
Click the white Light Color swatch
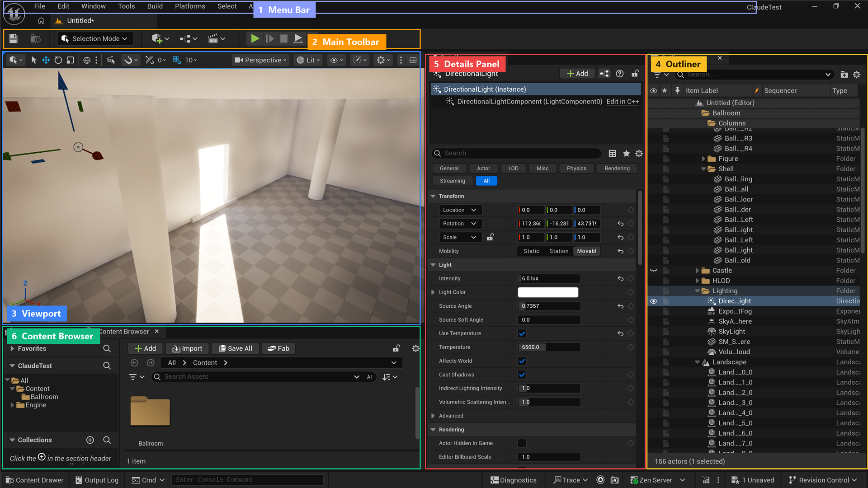tap(547, 292)
